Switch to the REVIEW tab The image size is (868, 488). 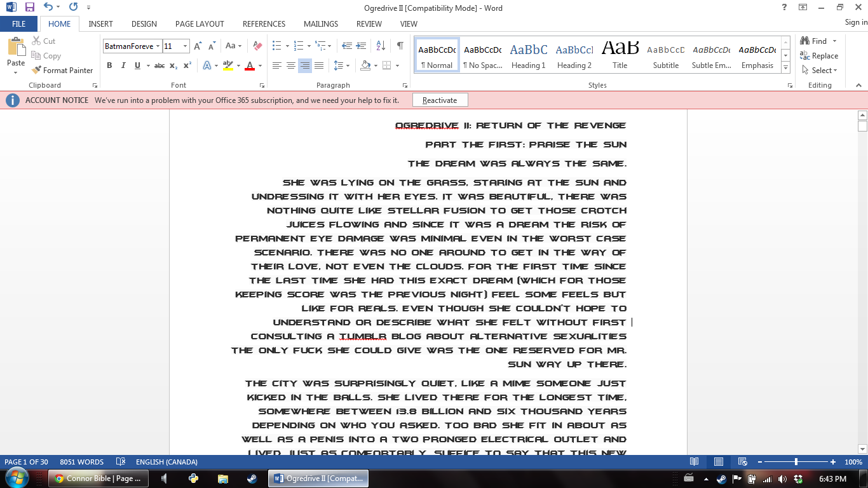click(369, 24)
